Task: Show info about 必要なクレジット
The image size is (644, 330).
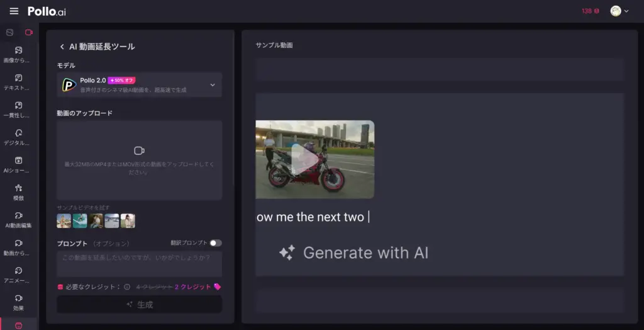Action: tap(127, 287)
